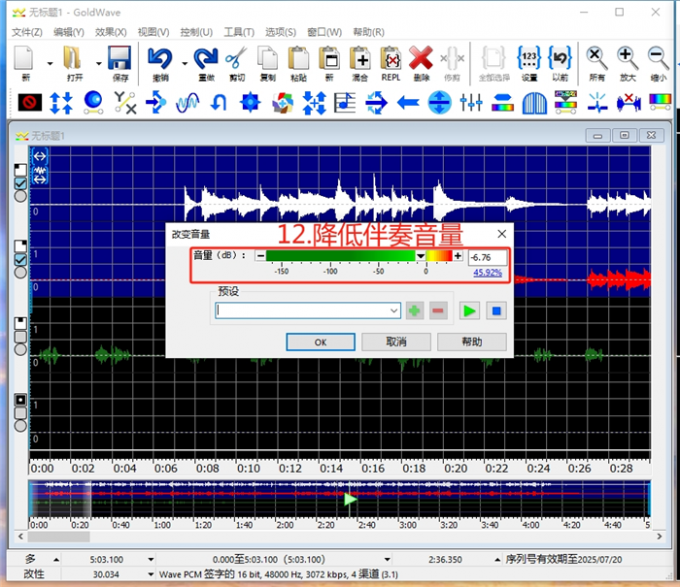The width and height of the screenshot is (680, 587).
Task: Open the maximize volume circle icon
Action: coord(439,103)
